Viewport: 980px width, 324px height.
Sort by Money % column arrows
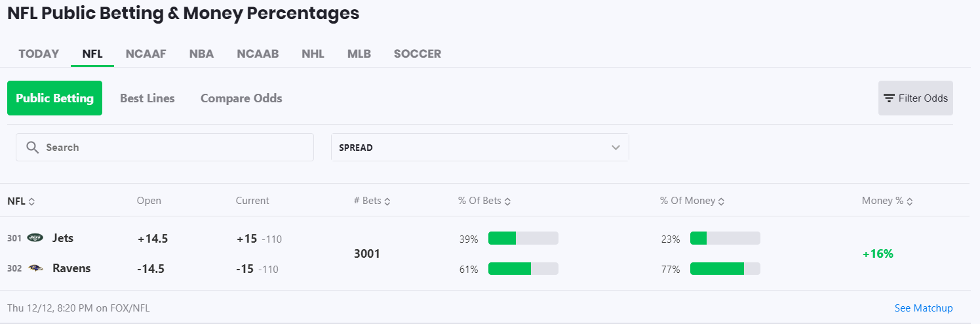pos(909,201)
